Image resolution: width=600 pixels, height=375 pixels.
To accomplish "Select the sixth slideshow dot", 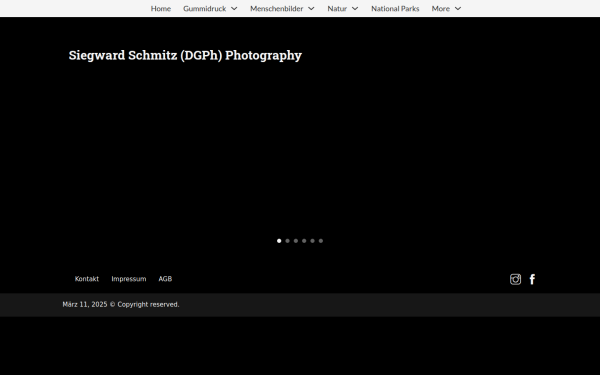I will click(321, 241).
